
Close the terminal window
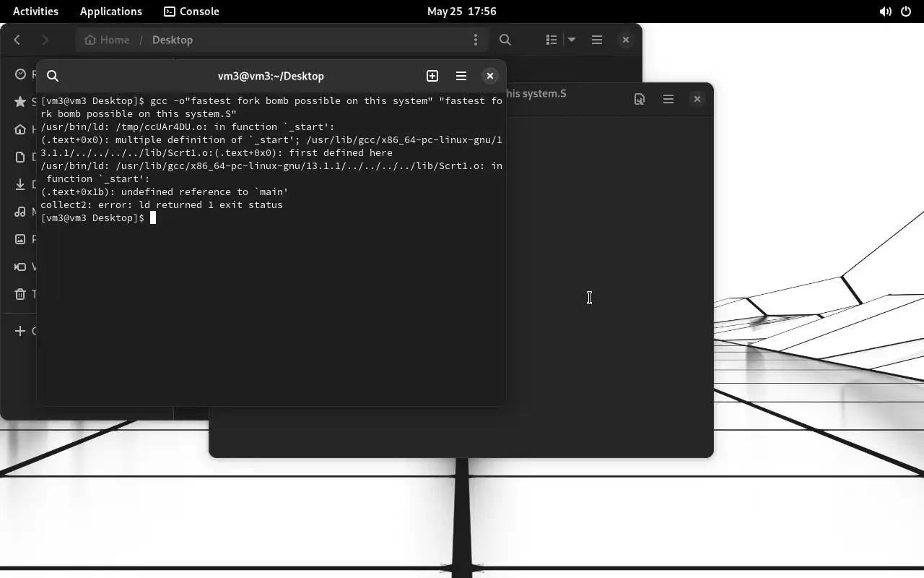[490, 76]
